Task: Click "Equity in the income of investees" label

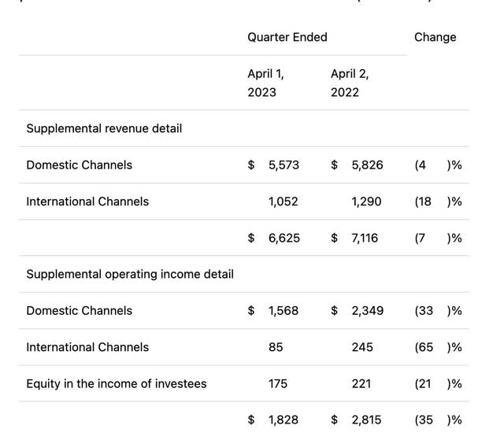Action: pyautogui.click(x=117, y=384)
